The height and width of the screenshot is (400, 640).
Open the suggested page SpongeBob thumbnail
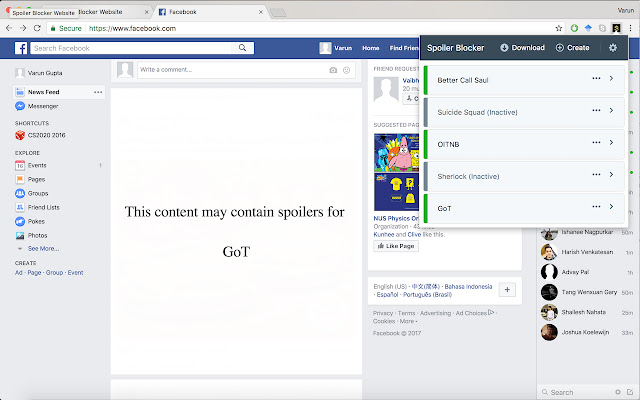tap(396, 172)
